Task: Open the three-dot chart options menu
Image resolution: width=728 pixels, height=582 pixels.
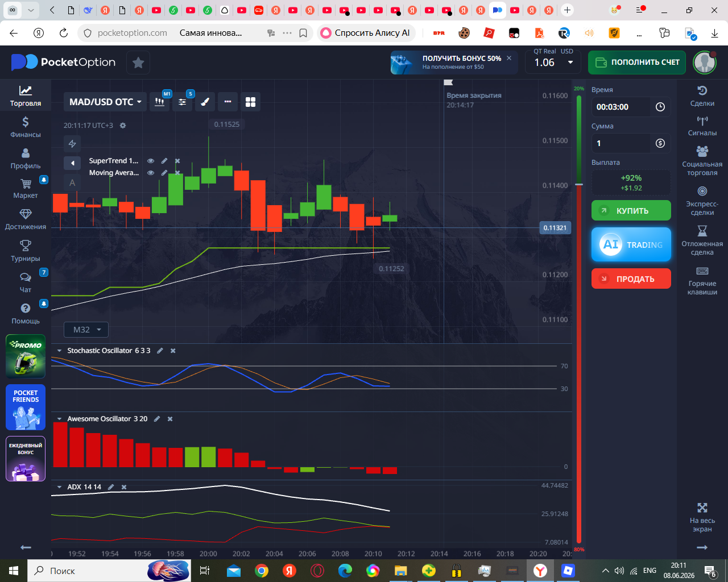Action: [x=227, y=102]
